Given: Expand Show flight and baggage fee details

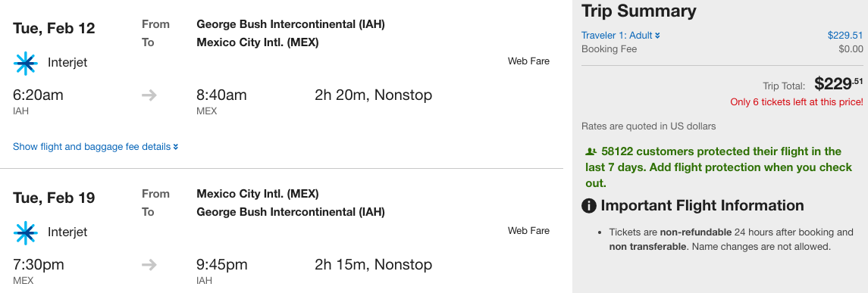Looking at the screenshot, I should pyautogui.click(x=96, y=147).
